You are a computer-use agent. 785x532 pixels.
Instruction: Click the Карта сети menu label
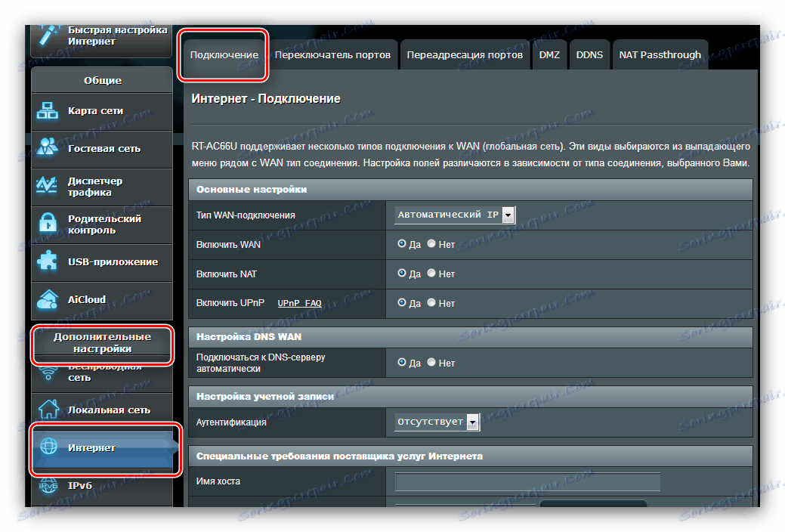point(96,111)
